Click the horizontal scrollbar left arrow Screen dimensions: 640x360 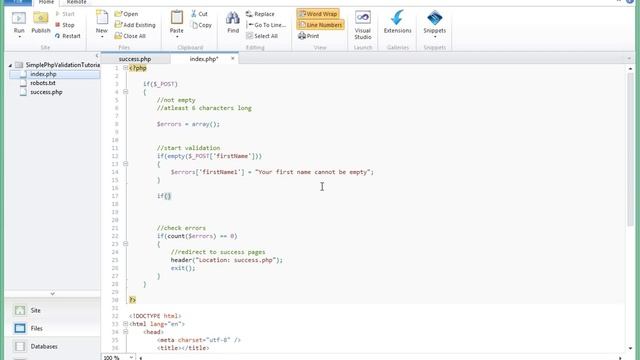tap(141, 358)
